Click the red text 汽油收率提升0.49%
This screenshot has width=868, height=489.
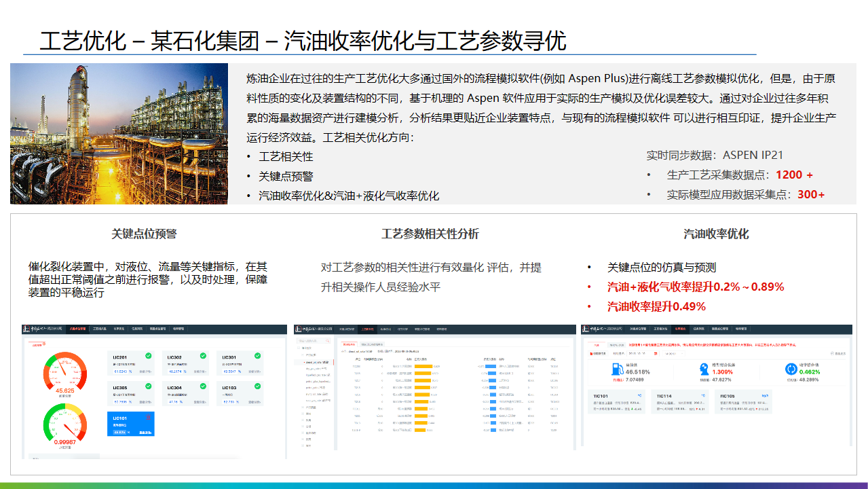(656, 306)
